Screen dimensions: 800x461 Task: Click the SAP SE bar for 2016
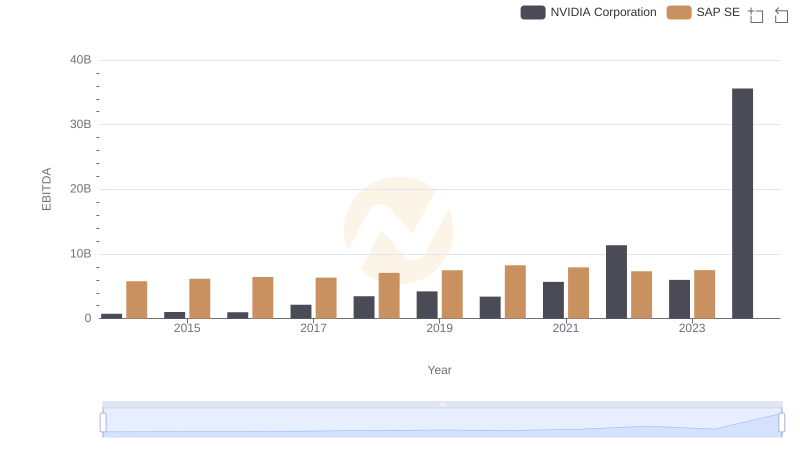coord(263,298)
